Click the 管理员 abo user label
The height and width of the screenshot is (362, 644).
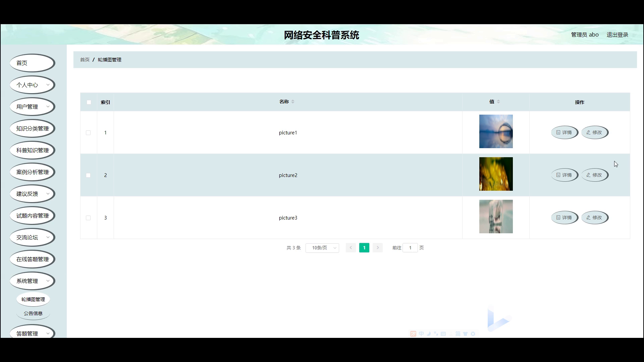[585, 35]
